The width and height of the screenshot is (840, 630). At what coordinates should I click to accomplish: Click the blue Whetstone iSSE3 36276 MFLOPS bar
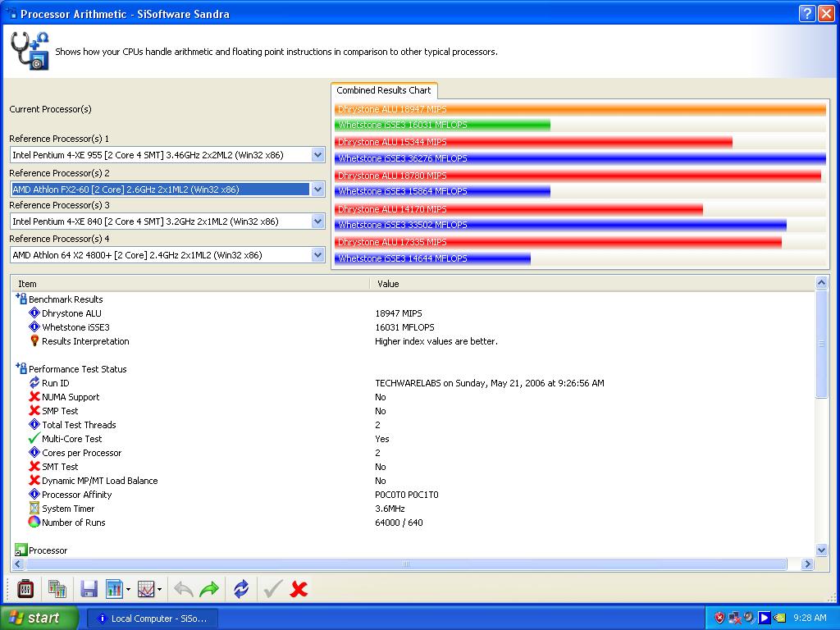point(580,158)
